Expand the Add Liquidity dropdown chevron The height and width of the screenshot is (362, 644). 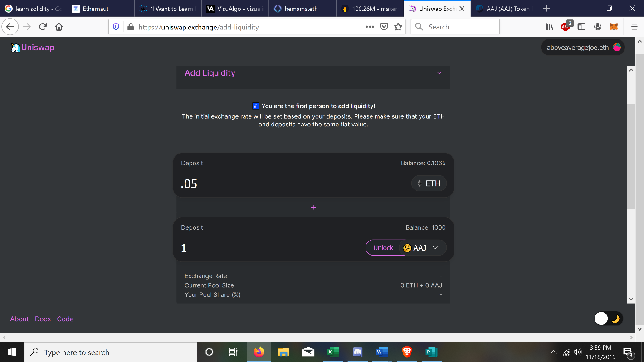439,73
